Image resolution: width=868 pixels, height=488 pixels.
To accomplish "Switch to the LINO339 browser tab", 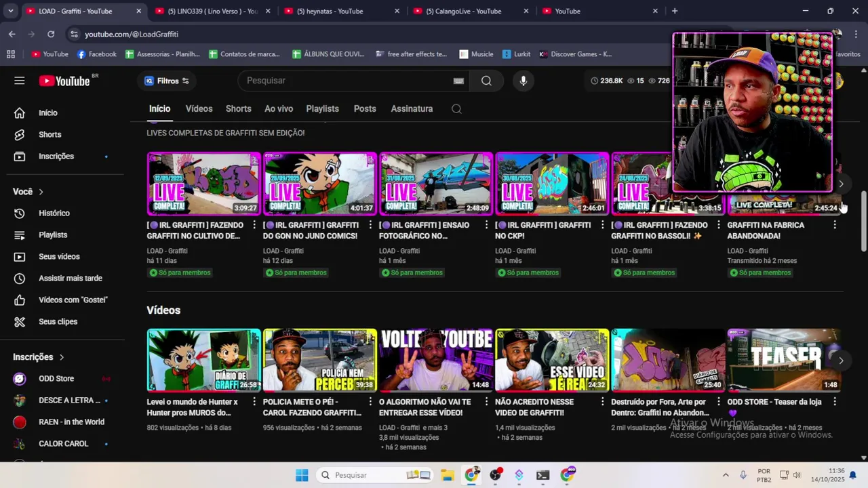I will 212,11.
